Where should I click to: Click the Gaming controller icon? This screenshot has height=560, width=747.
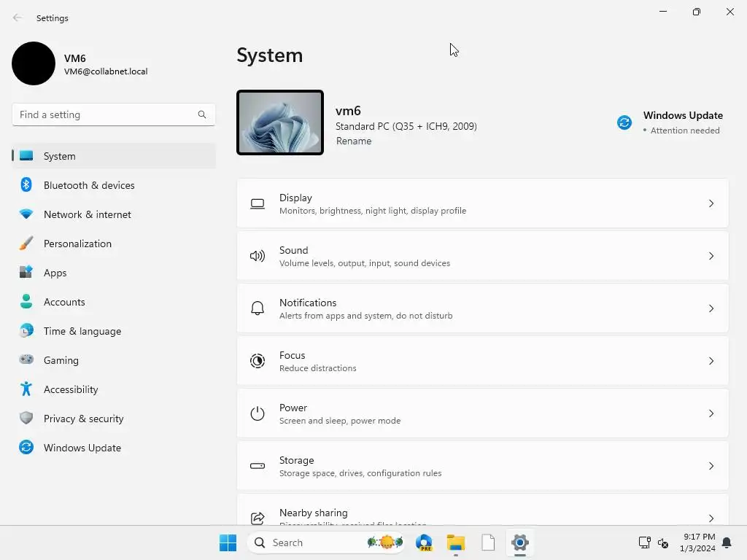click(26, 359)
